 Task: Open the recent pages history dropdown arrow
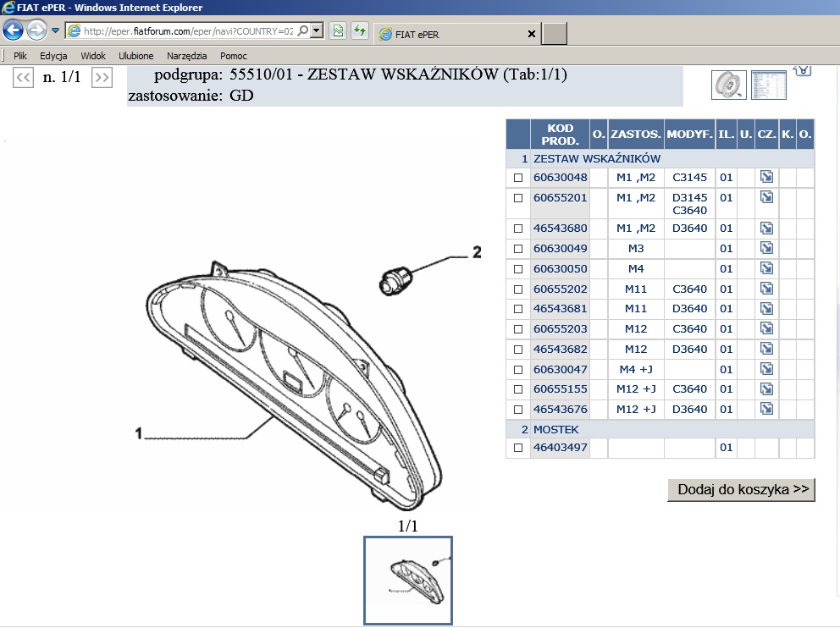tap(56, 31)
